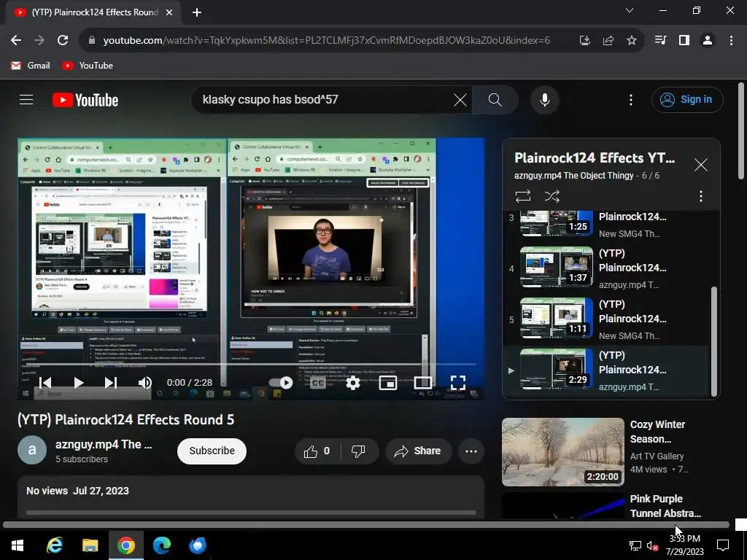Screen dimensions: 747x560
Task: Click the address bar URL
Action: click(326, 41)
